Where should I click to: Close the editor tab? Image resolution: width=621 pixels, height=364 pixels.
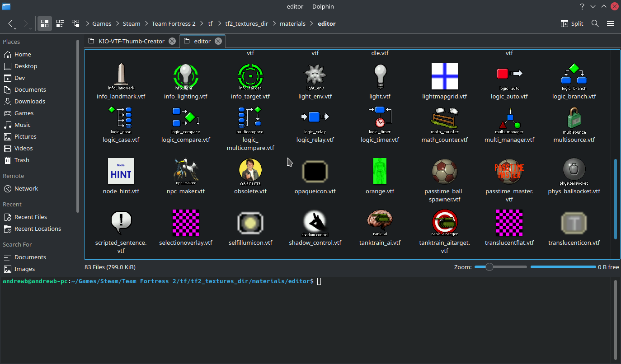coord(218,41)
